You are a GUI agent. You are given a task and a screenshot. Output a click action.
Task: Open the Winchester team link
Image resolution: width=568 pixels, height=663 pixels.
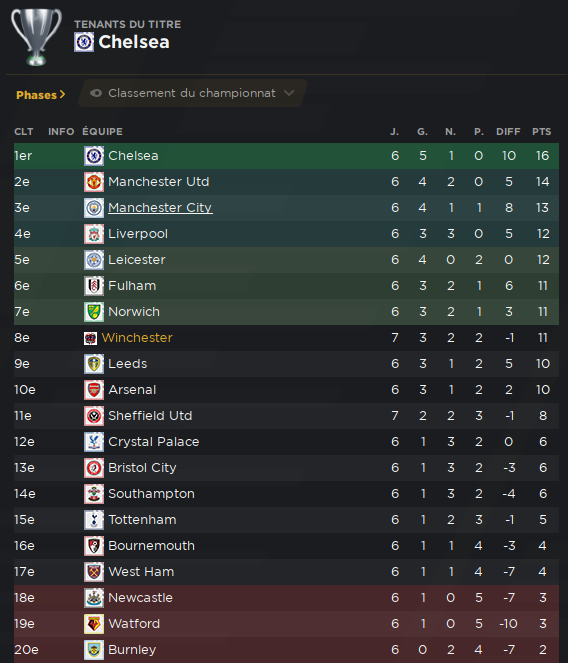pos(137,337)
